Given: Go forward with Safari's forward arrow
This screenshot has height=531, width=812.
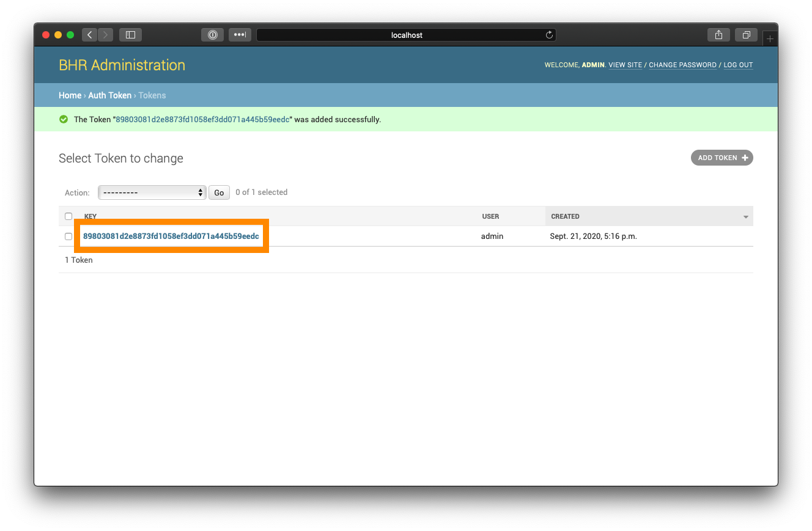Looking at the screenshot, I should 105,35.
